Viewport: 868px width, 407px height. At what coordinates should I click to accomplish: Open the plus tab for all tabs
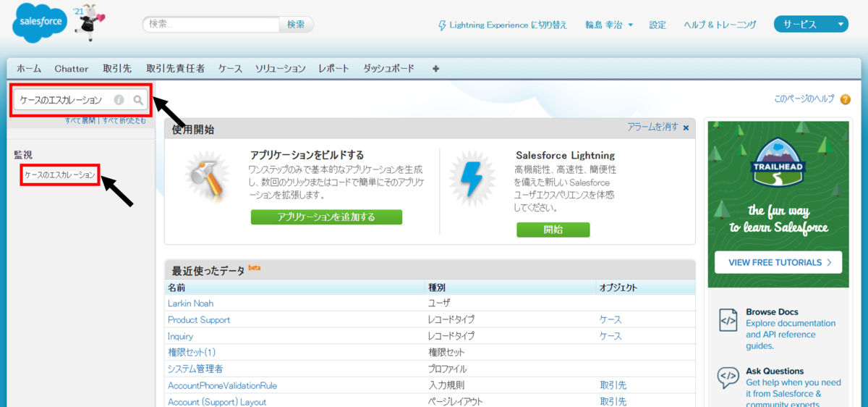point(435,69)
